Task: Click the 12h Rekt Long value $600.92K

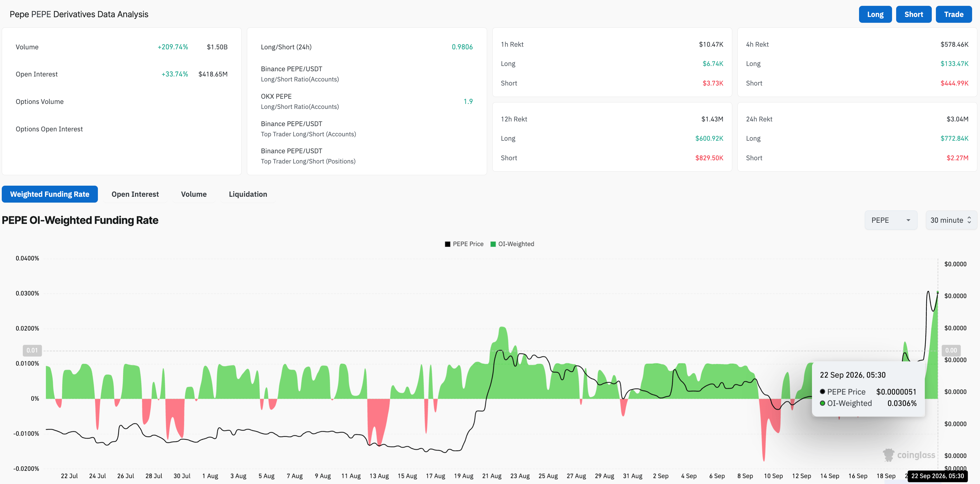Action: (709, 138)
